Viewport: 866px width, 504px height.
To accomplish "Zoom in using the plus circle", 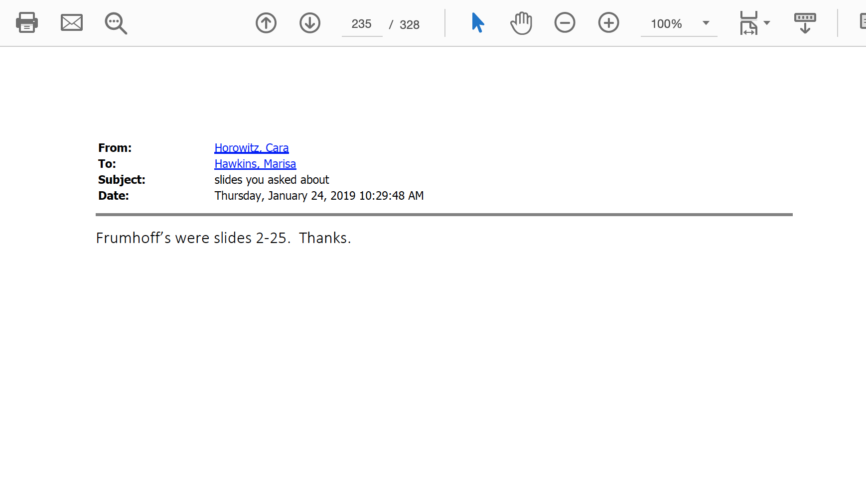I will (608, 23).
